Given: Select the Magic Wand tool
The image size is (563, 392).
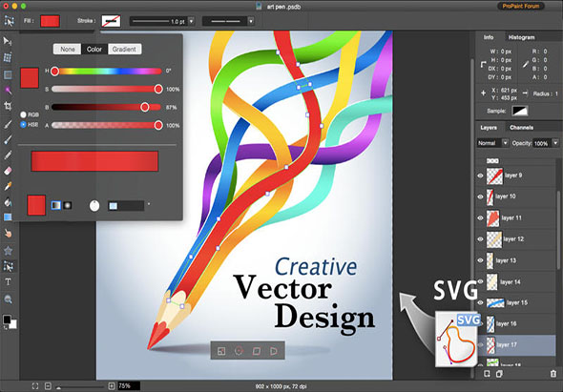Looking at the screenshot, I should tap(8, 90).
